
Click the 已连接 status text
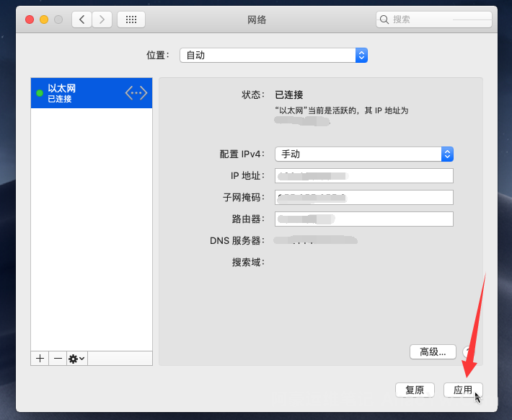click(x=289, y=95)
